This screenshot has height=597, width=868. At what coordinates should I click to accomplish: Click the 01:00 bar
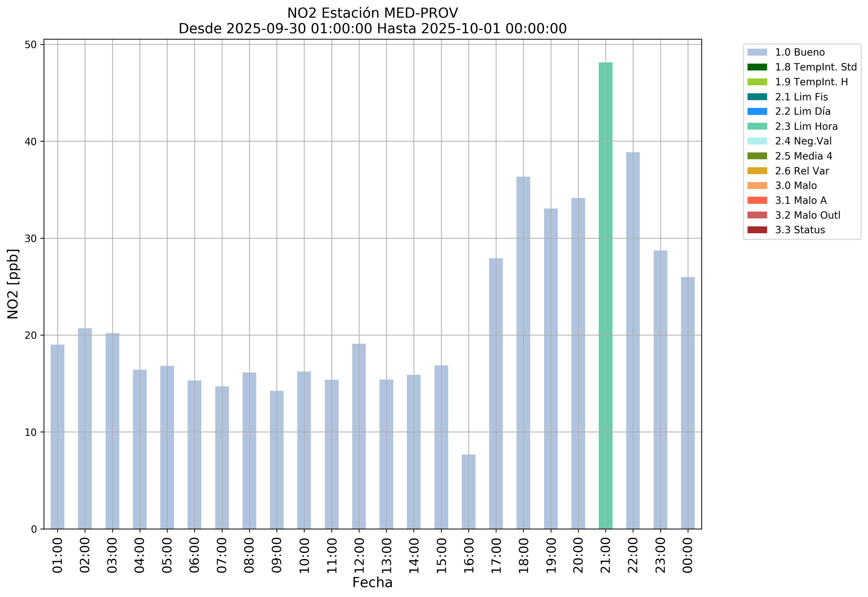tap(57, 437)
